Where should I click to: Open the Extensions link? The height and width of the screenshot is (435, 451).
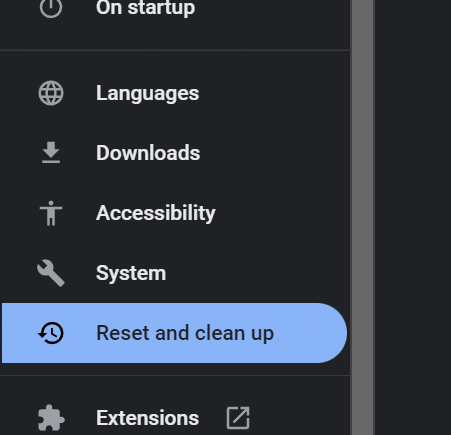(x=147, y=418)
